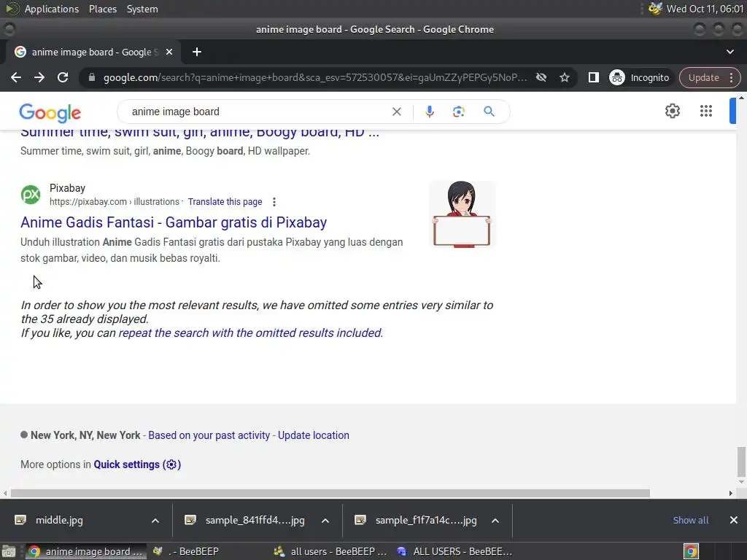Screen dimensions: 747x560
Task: Open more options for Pixabay result
Action: click(x=274, y=202)
